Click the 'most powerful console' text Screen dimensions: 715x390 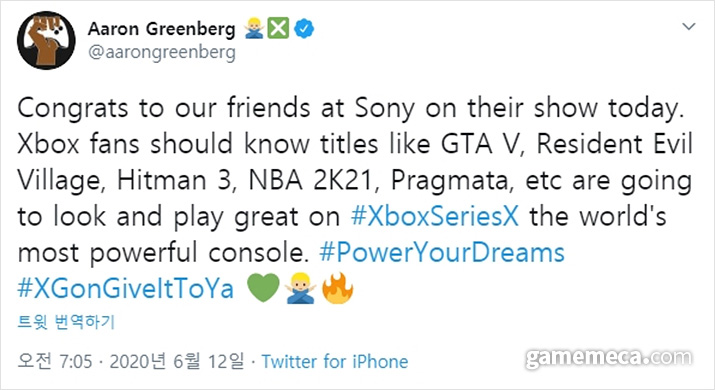[164, 253]
